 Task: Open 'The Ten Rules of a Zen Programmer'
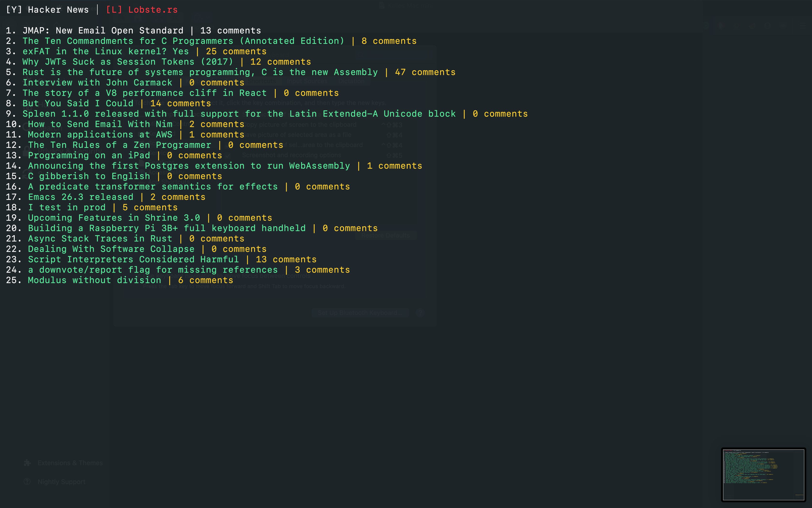coord(119,145)
